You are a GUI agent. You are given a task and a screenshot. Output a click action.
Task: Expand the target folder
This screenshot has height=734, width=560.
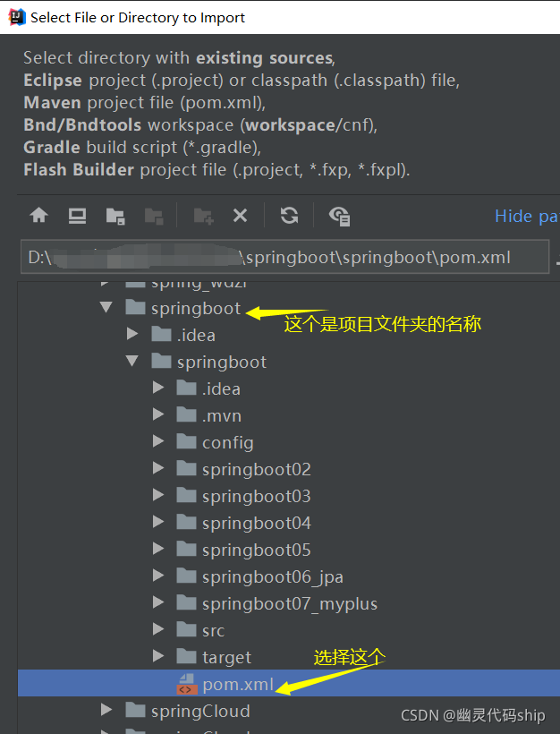[x=158, y=656]
